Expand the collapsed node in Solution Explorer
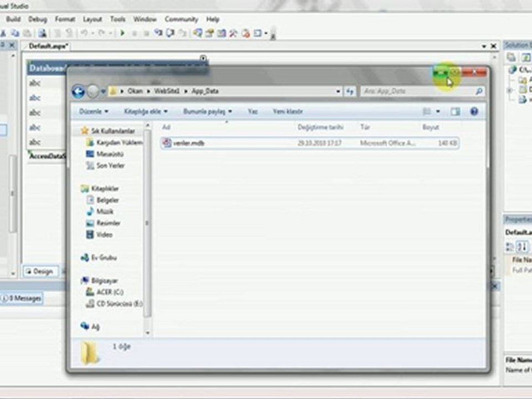 pos(509,90)
